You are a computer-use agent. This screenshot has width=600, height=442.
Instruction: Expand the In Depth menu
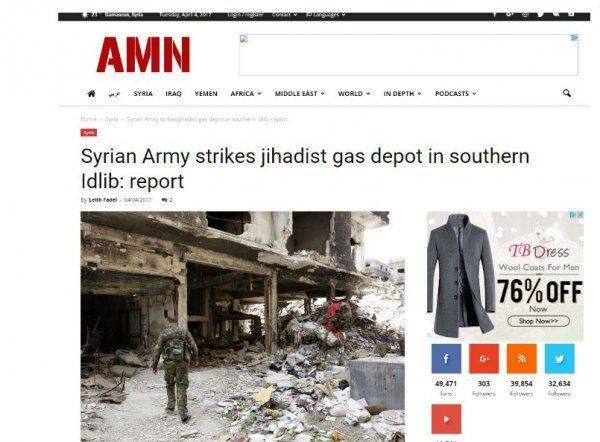pyautogui.click(x=402, y=93)
